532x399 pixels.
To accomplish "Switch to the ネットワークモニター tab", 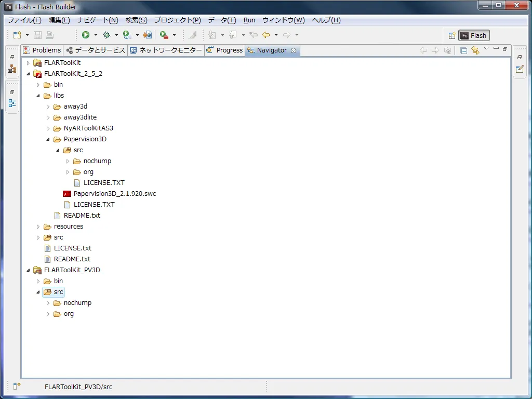I will [166, 50].
